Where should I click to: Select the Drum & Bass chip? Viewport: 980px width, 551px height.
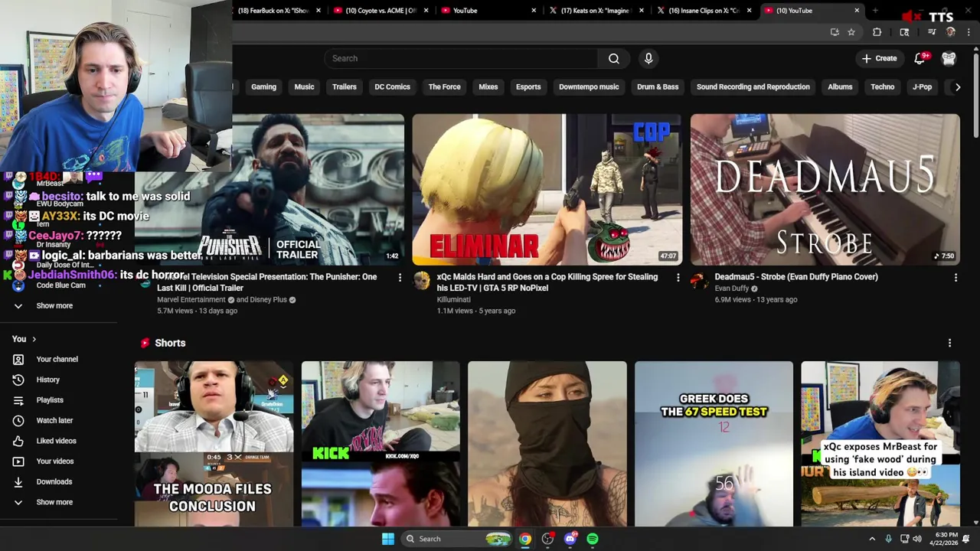point(658,86)
